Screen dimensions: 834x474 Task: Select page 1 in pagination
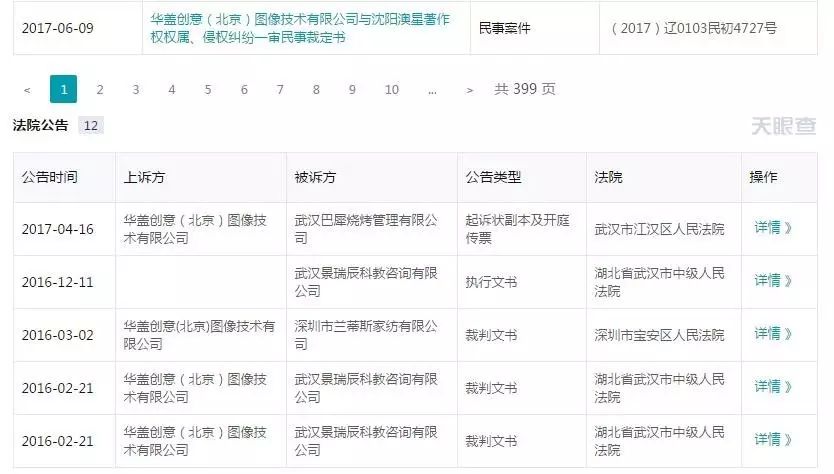[63, 89]
